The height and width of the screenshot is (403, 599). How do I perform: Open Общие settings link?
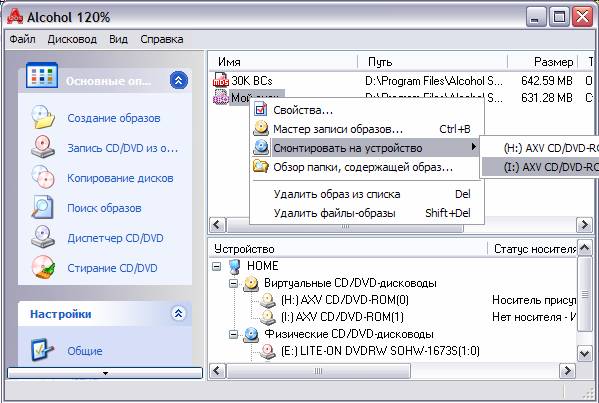pos(85,351)
